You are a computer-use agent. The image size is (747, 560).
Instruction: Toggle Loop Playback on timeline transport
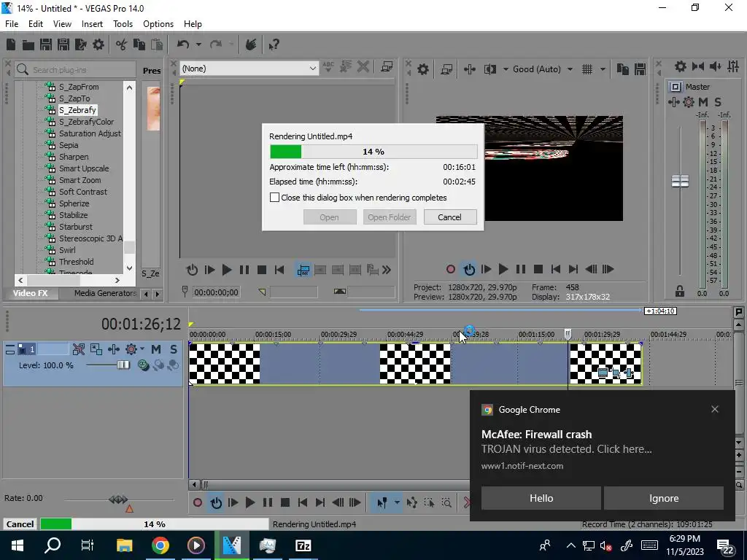click(x=216, y=502)
